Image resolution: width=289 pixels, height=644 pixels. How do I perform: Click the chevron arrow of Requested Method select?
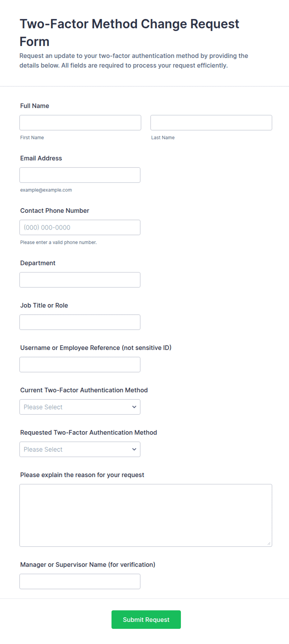[x=134, y=450]
